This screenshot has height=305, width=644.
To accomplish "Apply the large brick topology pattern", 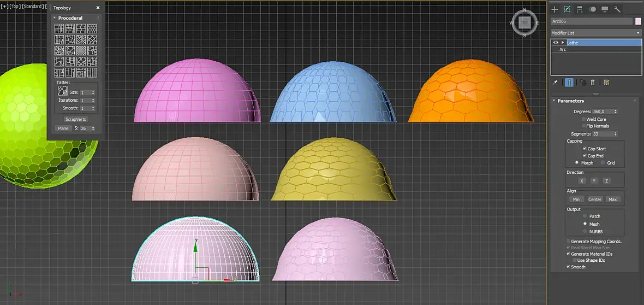I will pos(81,28).
